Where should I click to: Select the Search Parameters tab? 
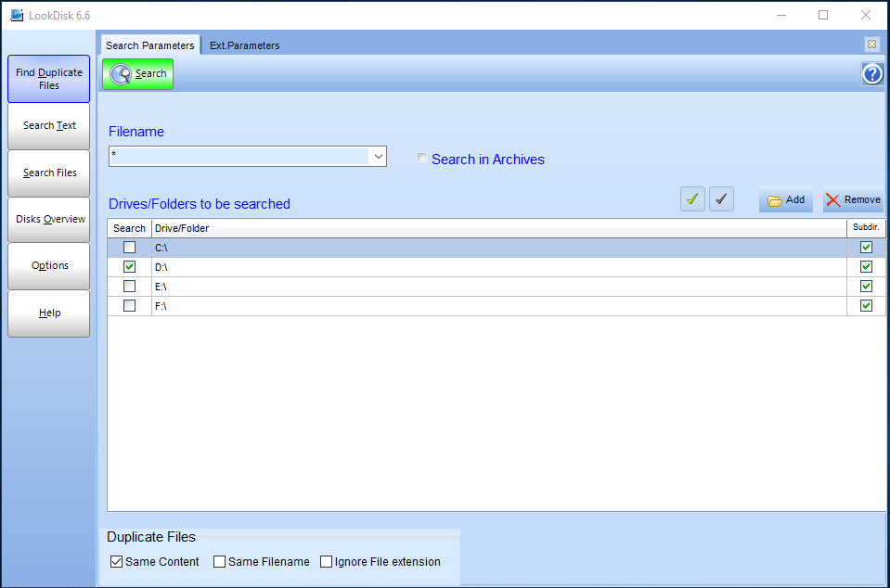click(x=149, y=45)
